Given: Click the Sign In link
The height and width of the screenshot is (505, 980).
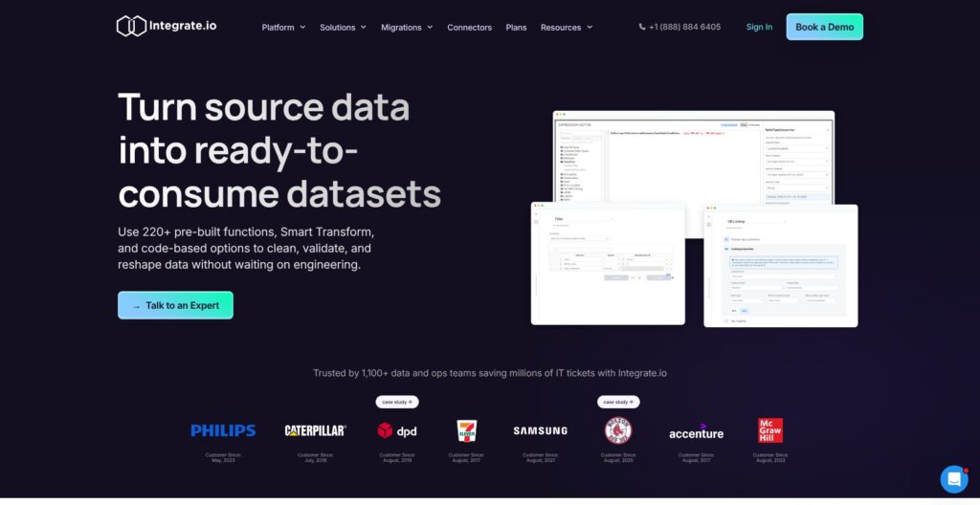Looking at the screenshot, I should pyautogui.click(x=759, y=27).
